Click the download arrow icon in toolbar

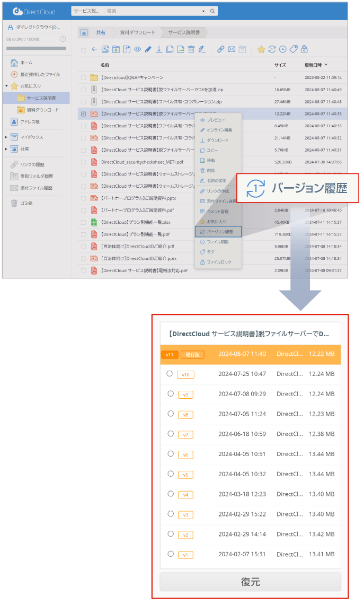click(159, 49)
